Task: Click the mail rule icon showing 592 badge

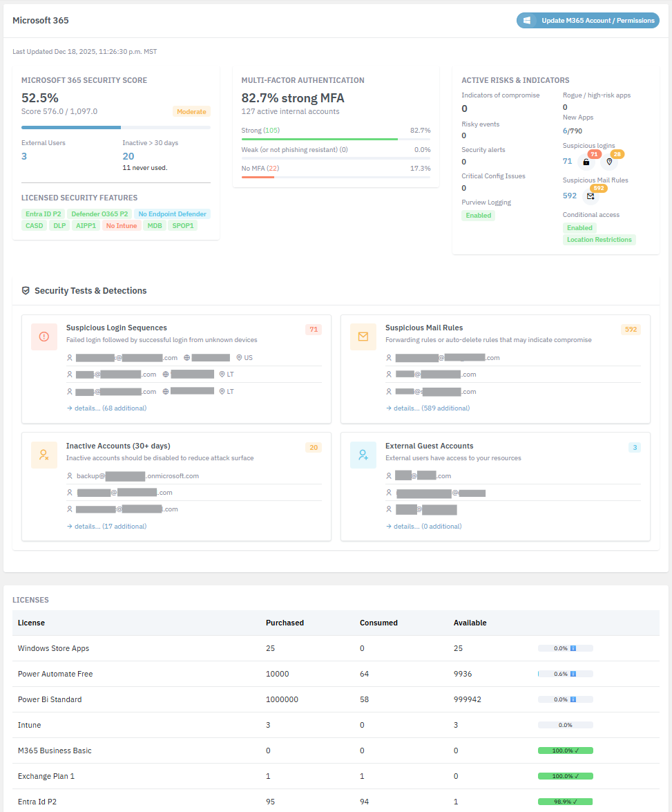Action: (591, 197)
